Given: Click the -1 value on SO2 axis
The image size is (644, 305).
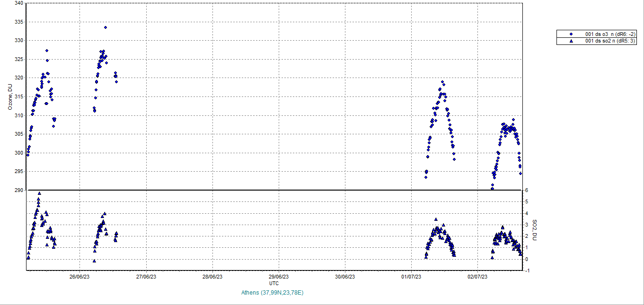Looking at the screenshot, I should (527, 270).
